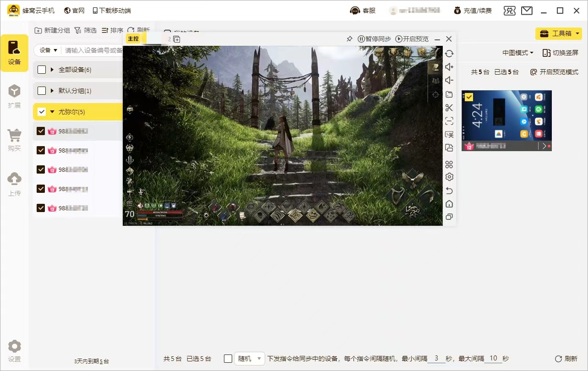The height and width of the screenshot is (371, 588).
Task: Pin the control window on top
Action: pos(349,39)
